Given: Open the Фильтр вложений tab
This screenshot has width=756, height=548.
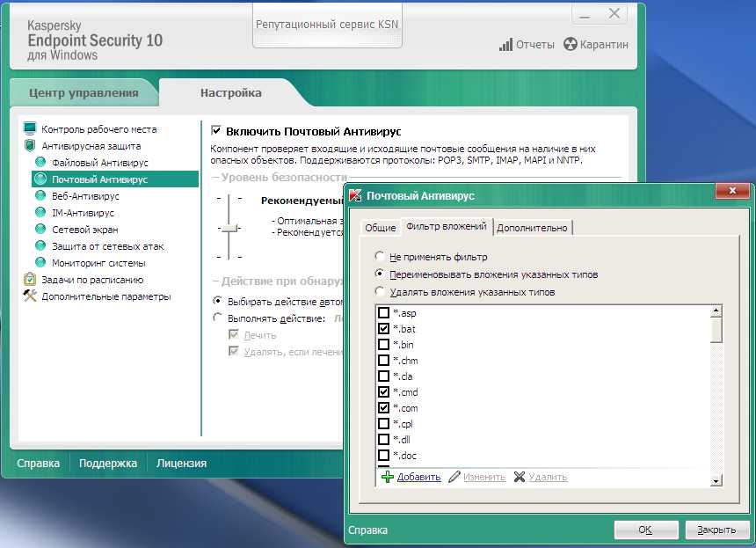Looking at the screenshot, I should click(447, 226).
